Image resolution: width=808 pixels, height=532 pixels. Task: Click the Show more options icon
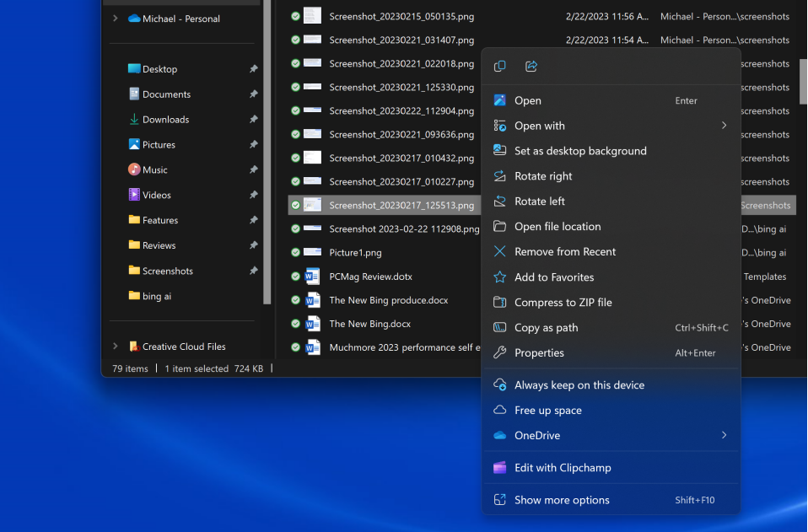[x=499, y=500]
